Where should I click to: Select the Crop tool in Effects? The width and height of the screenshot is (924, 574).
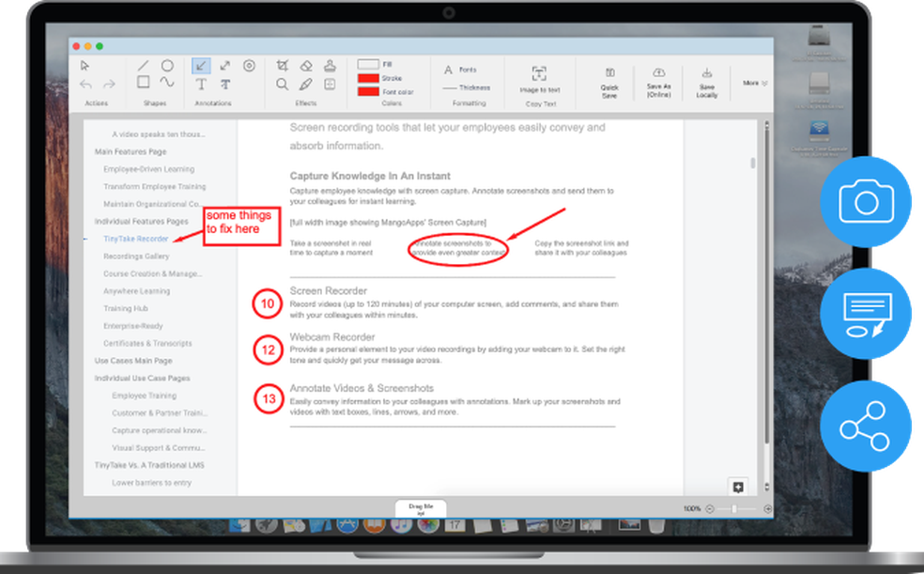pyautogui.click(x=283, y=65)
